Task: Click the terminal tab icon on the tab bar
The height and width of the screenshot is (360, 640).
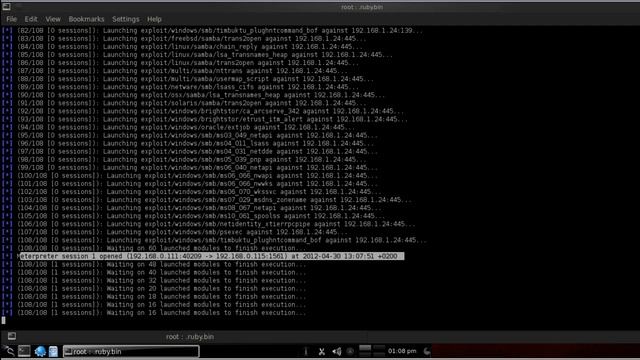Action: (12, 336)
